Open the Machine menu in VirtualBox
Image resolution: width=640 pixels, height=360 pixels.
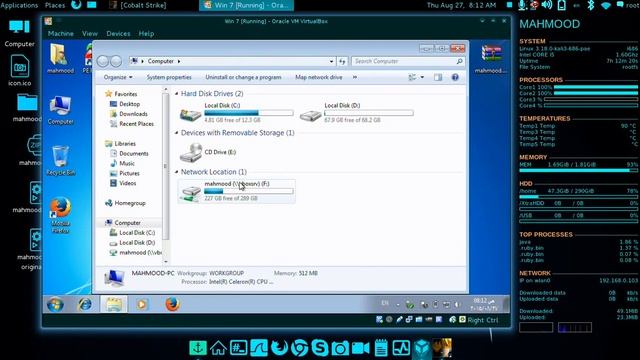(60, 33)
